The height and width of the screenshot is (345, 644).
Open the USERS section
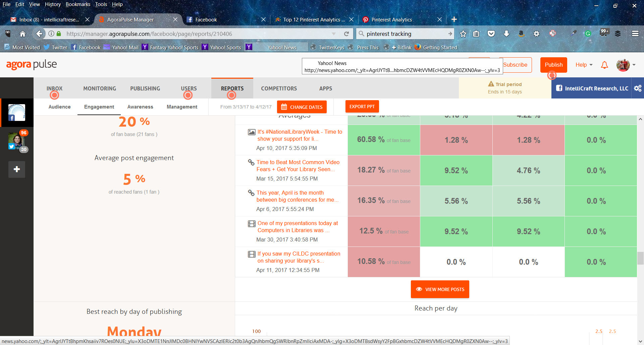(x=189, y=88)
